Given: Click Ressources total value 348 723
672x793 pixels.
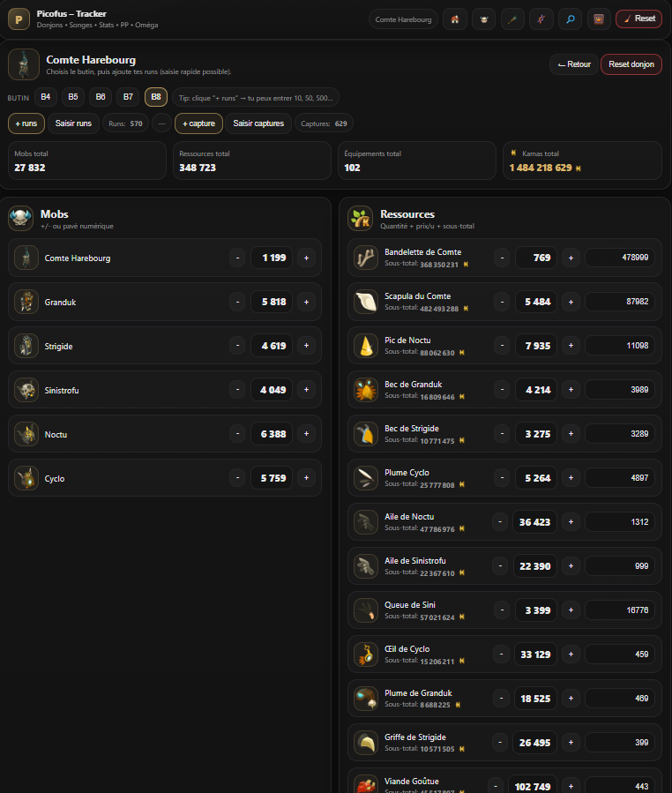Looking at the screenshot, I should [x=198, y=168].
